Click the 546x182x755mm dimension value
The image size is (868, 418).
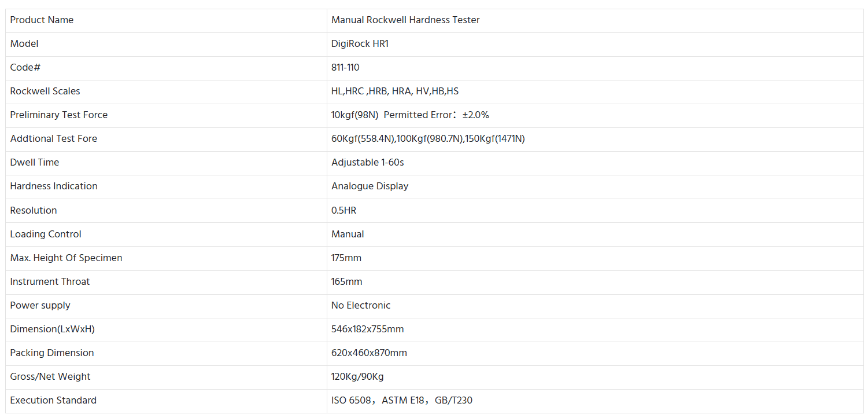point(368,329)
